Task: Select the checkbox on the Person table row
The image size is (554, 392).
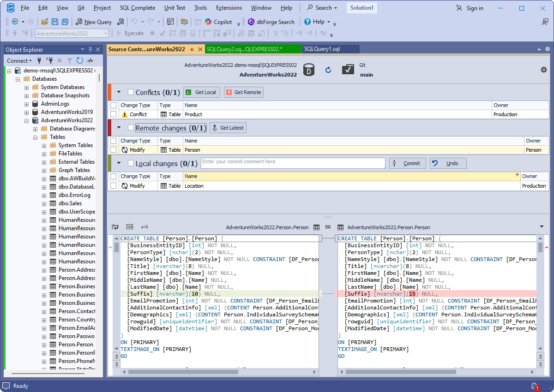Action: [114, 150]
